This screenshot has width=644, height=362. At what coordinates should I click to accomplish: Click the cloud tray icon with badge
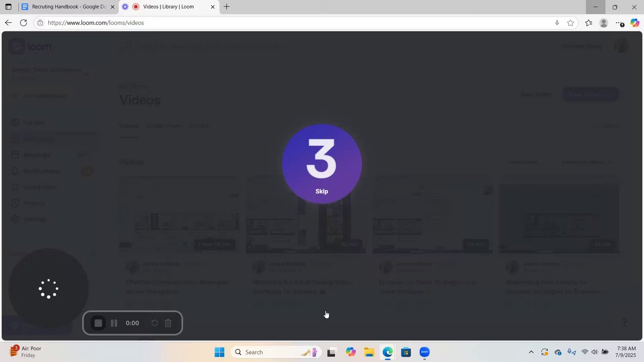pos(558,352)
